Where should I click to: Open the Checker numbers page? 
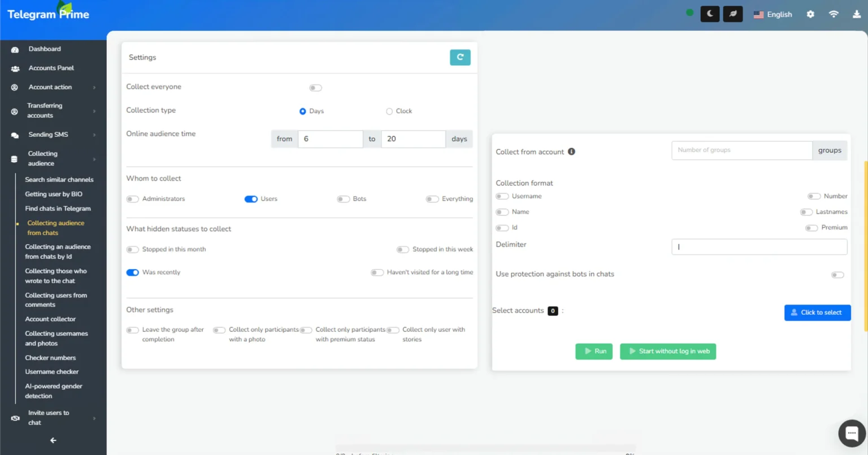pyautogui.click(x=50, y=358)
